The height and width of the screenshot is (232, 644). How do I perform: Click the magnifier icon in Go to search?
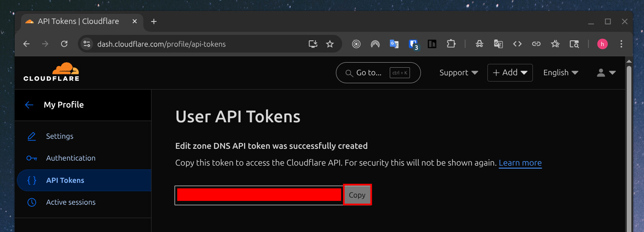click(x=349, y=73)
